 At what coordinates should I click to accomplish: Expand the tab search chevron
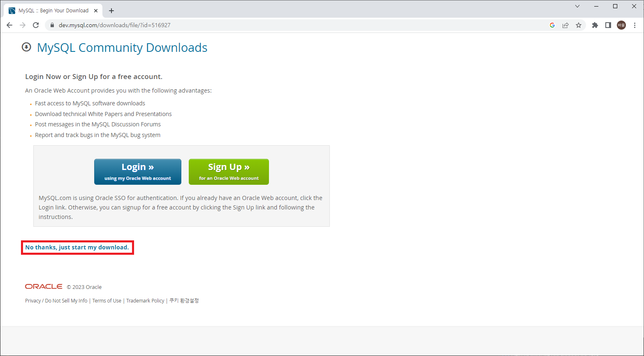(577, 6)
